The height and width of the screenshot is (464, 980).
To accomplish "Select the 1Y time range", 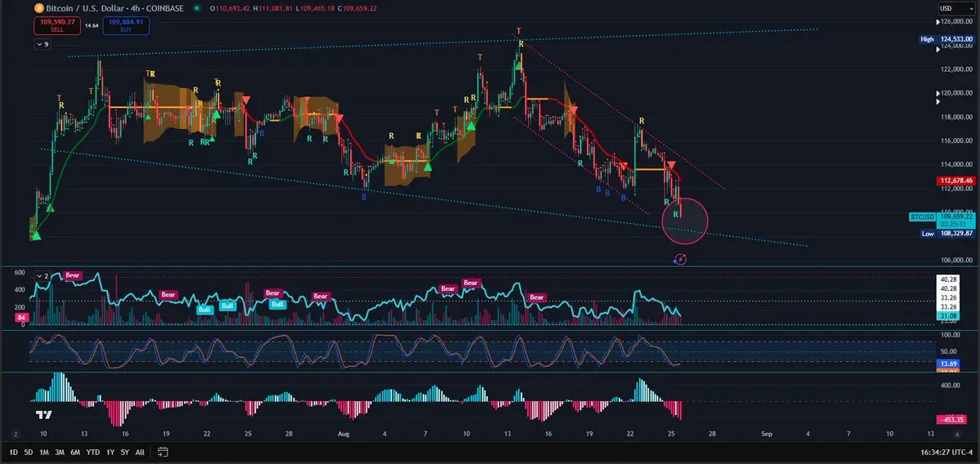I will [x=110, y=452].
